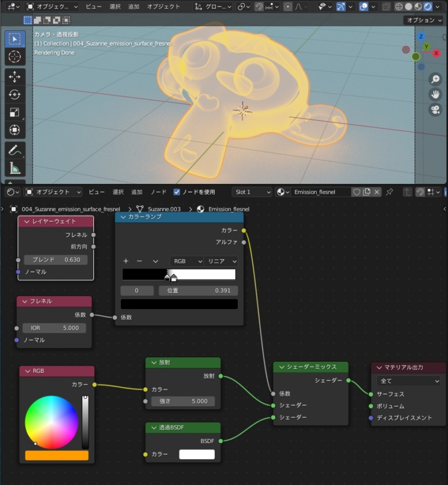448x485 pixels.
Task: Click the emission 強さ 5.000 field
Action: point(183,401)
